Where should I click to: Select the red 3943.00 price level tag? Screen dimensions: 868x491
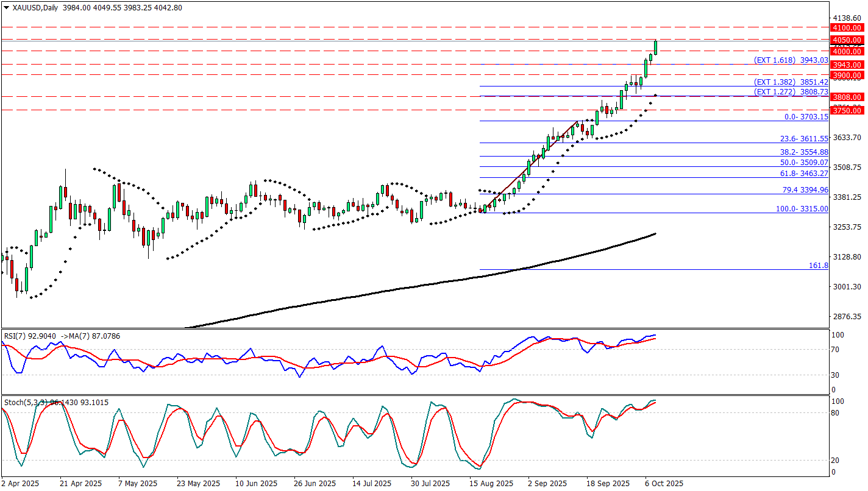[848, 65]
